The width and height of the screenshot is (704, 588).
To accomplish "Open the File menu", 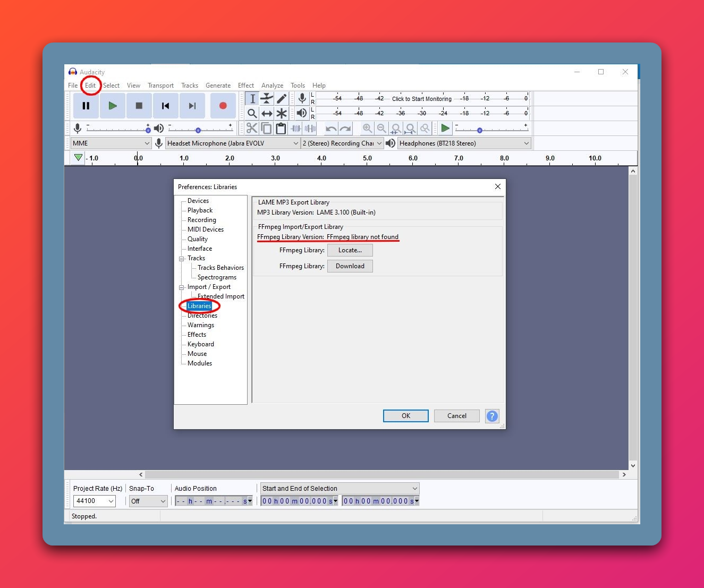I will click(73, 86).
